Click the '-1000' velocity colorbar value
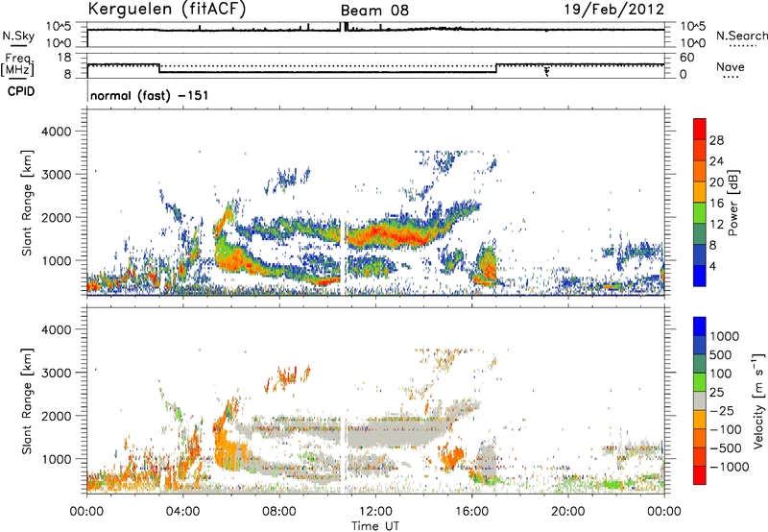 pyautogui.click(x=730, y=467)
